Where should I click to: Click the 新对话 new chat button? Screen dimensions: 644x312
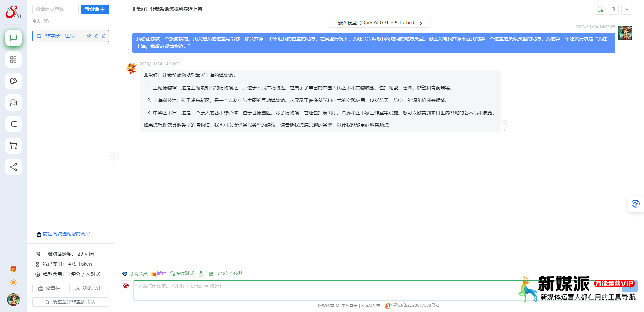pyautogui.click(x=95, y=9)
